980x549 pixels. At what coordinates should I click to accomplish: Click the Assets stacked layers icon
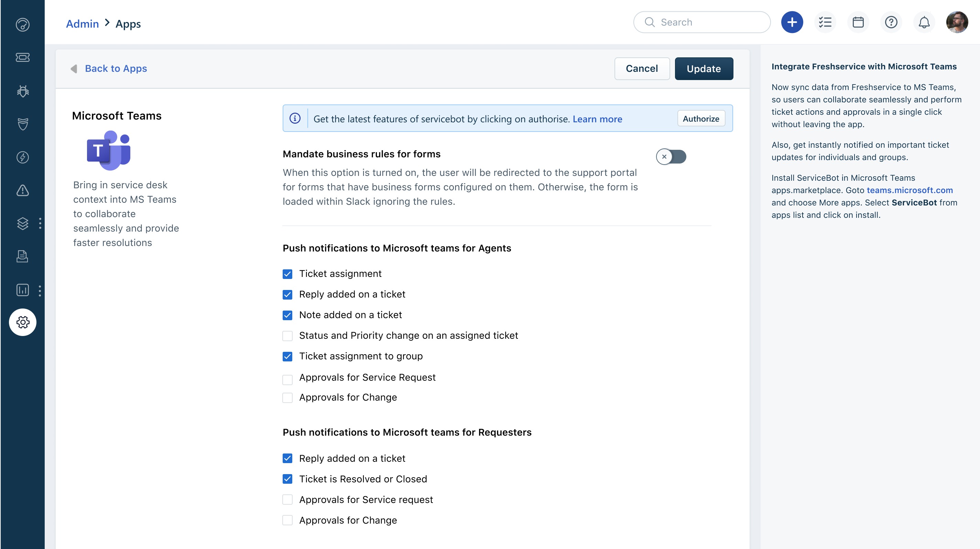22,223
